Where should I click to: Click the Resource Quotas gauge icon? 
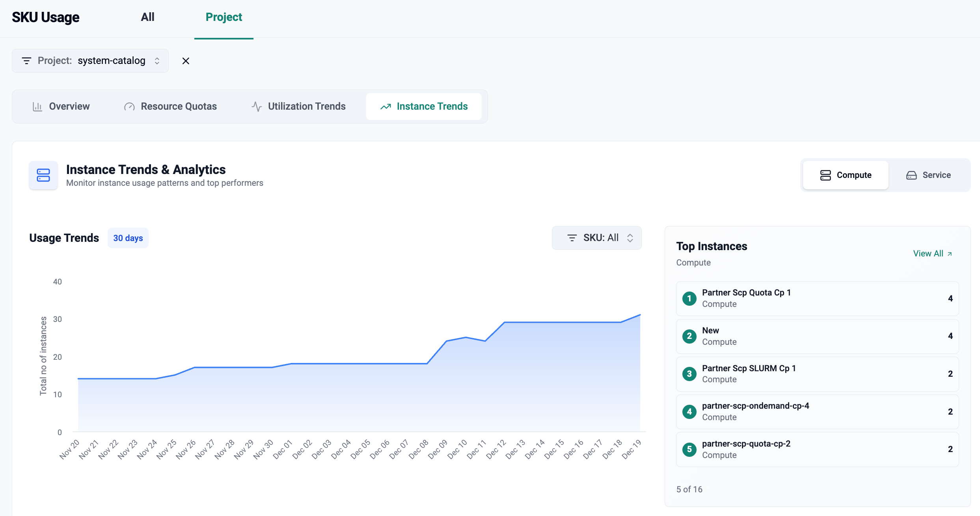coord(129,107)
